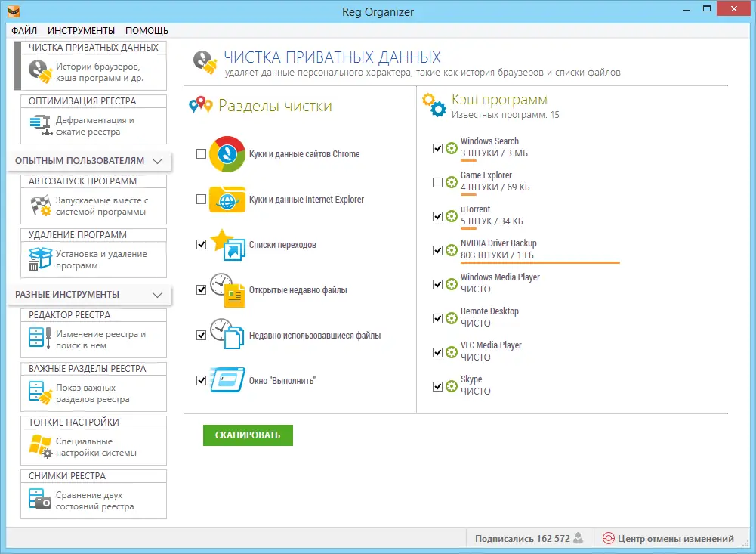The image size is (756, 554).
Task: Uncheck the Windows Media Player checkbox
Action: coord(438,285)
